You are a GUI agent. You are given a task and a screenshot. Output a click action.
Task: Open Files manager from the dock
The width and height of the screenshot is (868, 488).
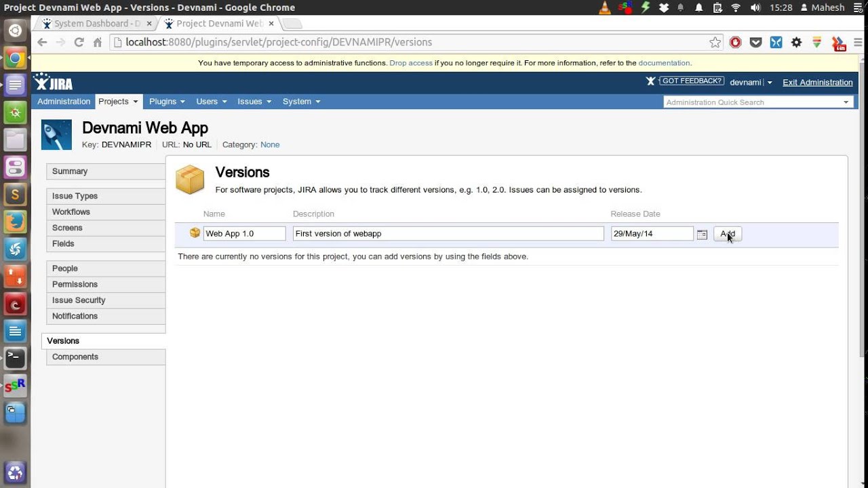[x=15, y=140]
